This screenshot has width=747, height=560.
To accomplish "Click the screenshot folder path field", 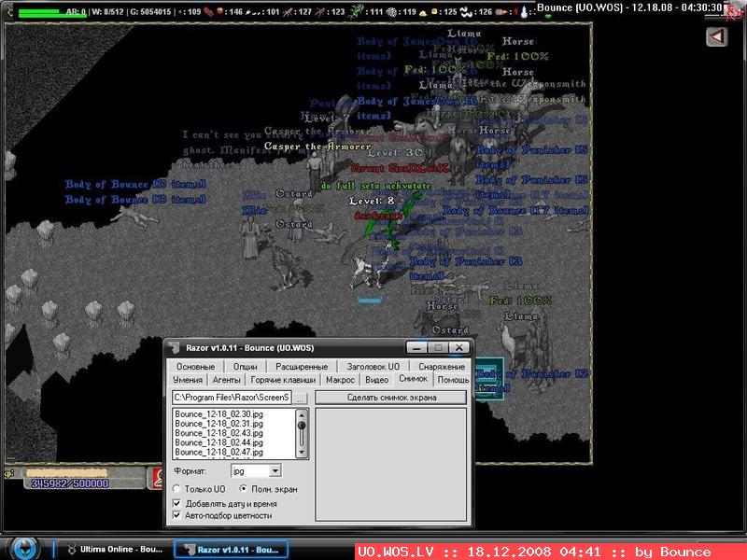I will pos(232,398).
